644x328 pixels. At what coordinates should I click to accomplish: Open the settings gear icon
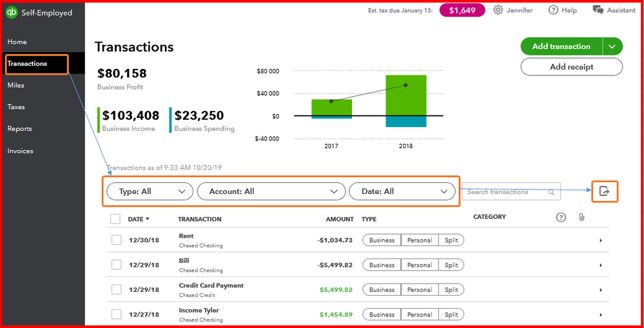tap(498, 10)
